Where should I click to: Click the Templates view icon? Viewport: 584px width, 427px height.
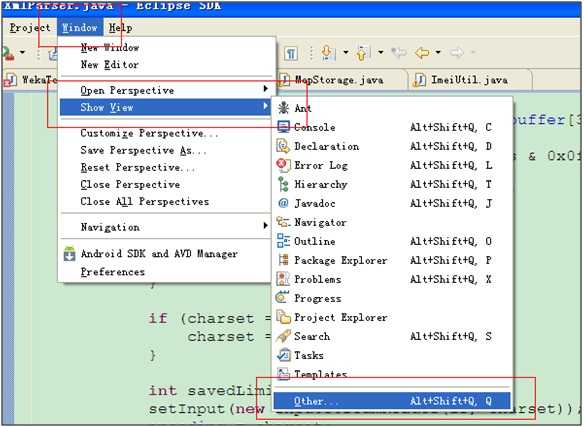tap(283, 374)
